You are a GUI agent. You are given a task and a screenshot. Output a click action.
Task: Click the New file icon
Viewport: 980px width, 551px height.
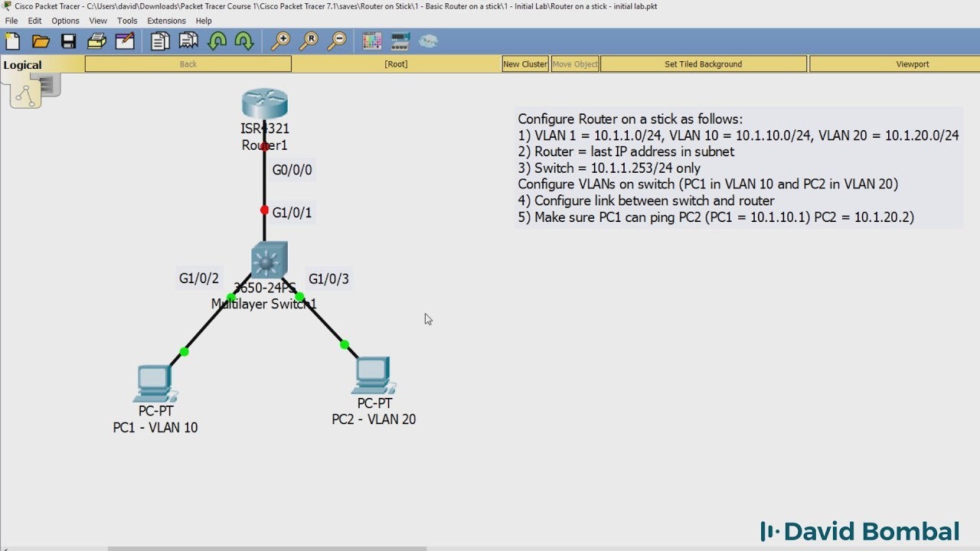(13, 41)
